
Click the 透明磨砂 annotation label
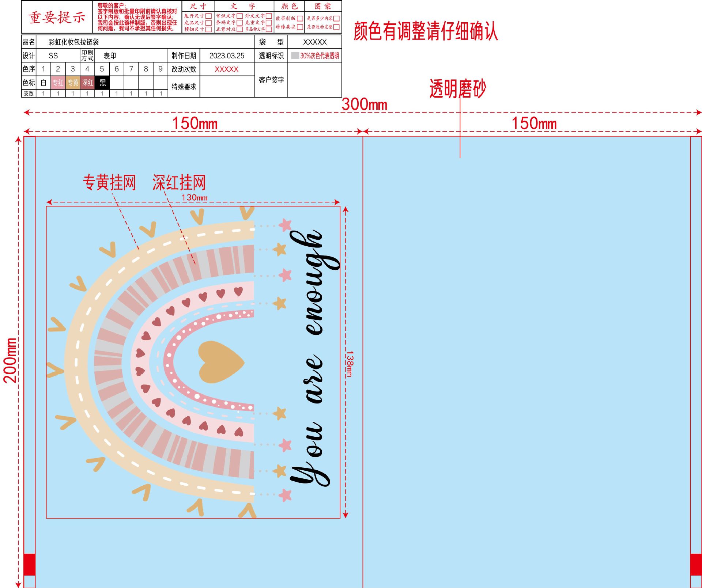click(457, 89)
